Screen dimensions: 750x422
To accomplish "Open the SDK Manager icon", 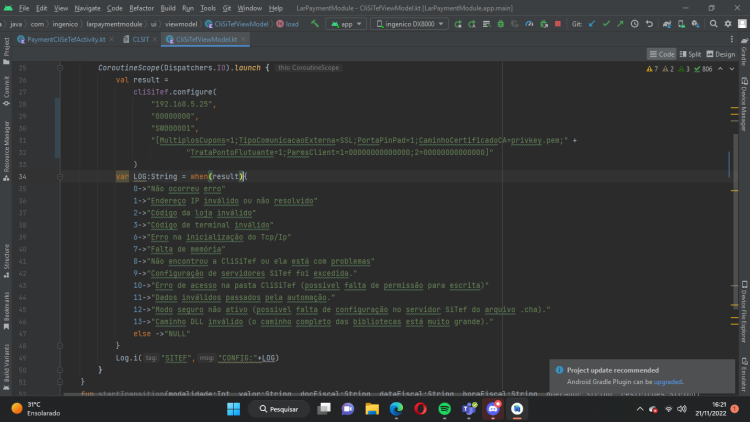I will pyautogui.click(x=695, y=24).
